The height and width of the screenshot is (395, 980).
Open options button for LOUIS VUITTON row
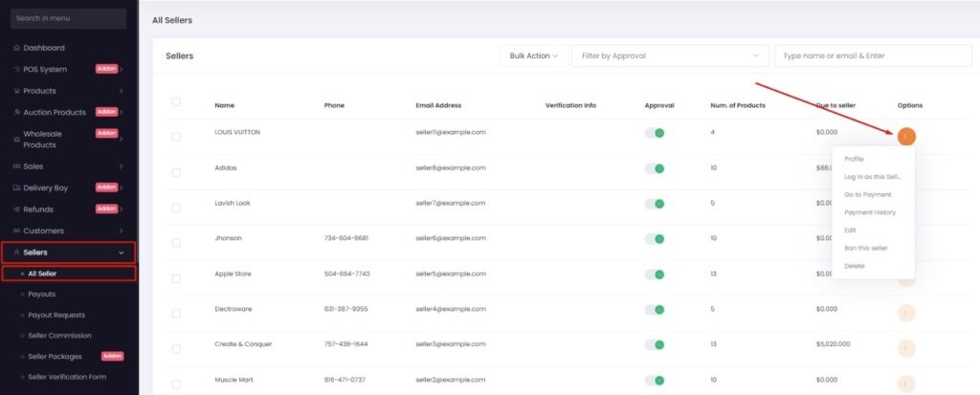pyautogui.click(x=906, y=136)
